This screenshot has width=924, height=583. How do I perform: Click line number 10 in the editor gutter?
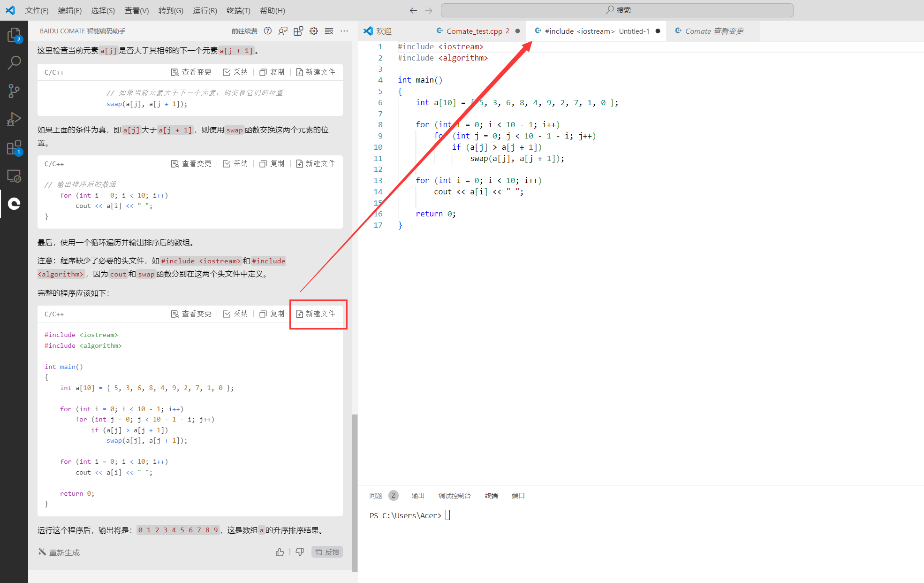[378, 147]
